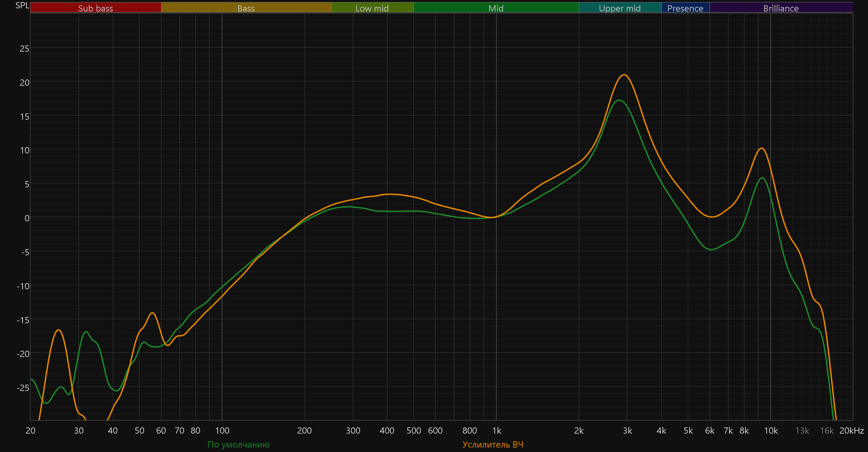
Task: Click green curve peak near 3k
Action: [619, 100]
